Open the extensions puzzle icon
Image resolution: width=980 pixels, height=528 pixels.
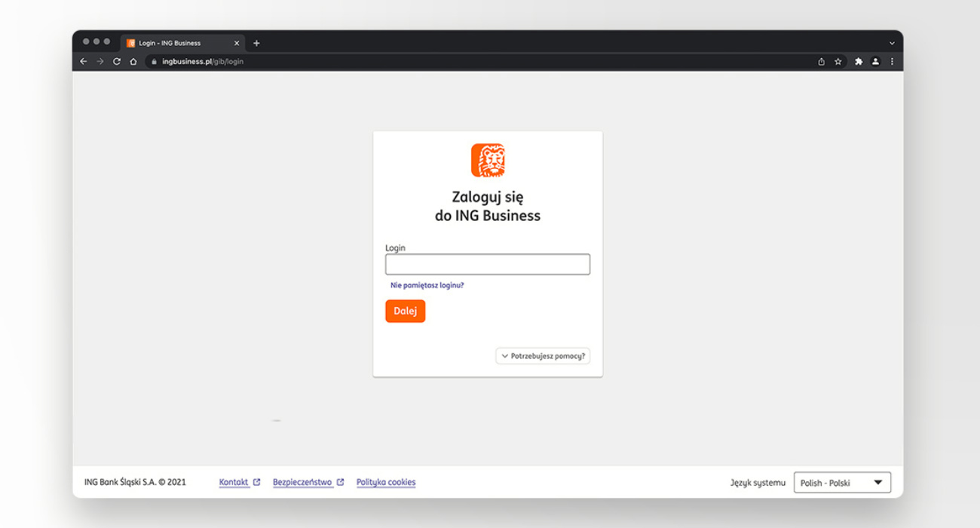click(x=859, y=62)
